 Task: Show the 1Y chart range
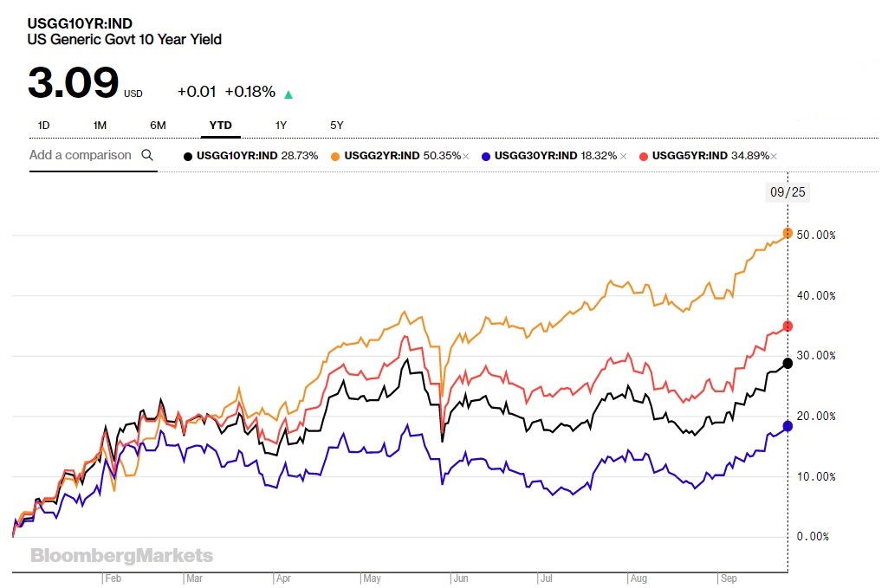click(281, 126)
